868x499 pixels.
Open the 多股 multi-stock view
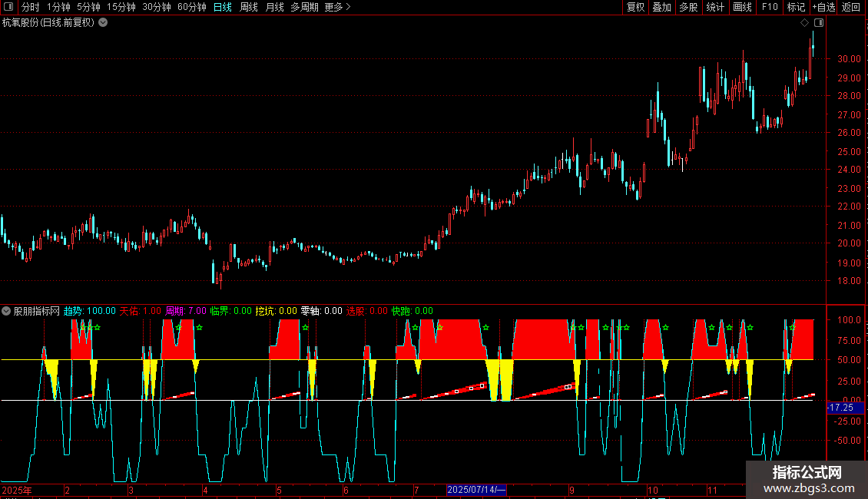pos(688,7)
